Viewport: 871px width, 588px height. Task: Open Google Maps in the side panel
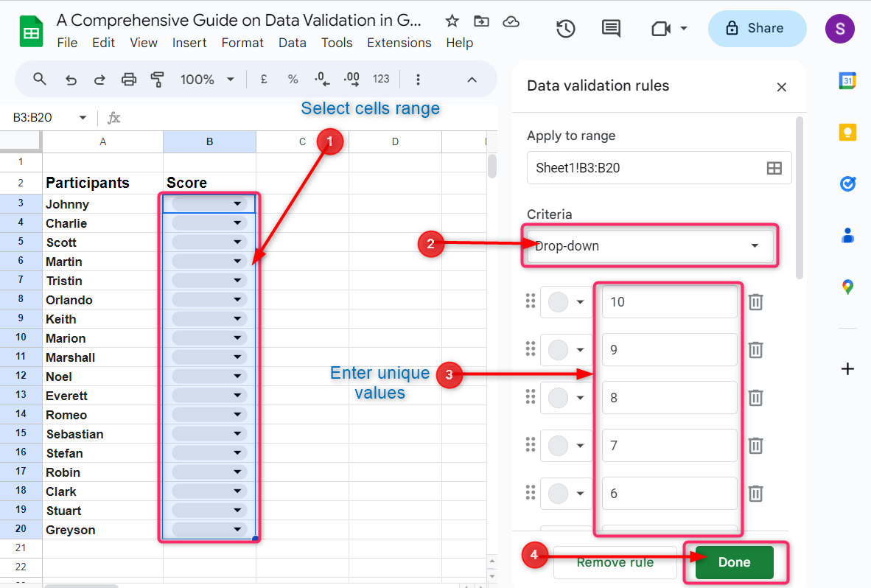[x=847, y=287]
